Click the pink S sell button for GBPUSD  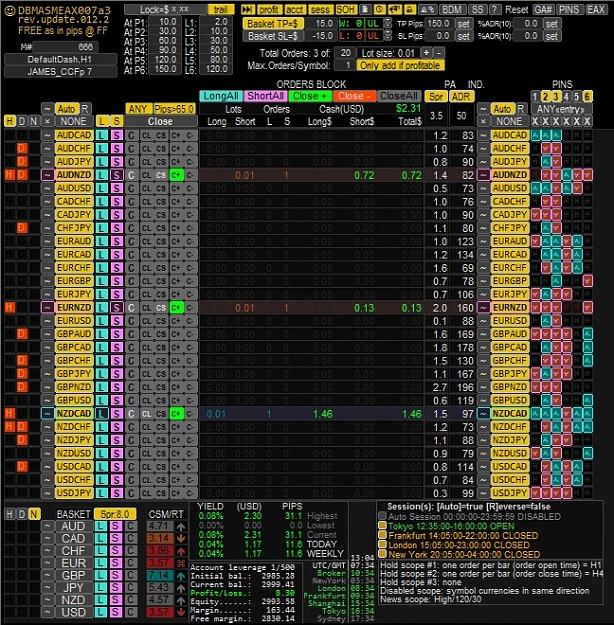(x=116, y=401)
